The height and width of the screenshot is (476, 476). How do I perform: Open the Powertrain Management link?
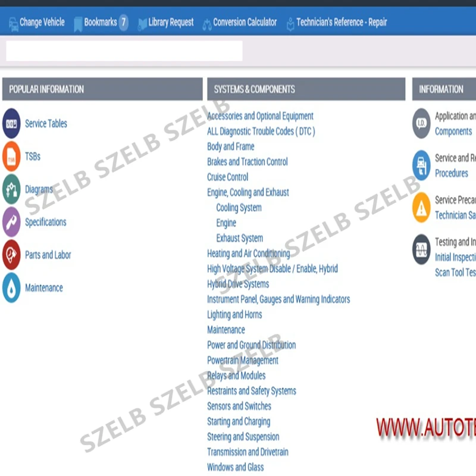243,361
